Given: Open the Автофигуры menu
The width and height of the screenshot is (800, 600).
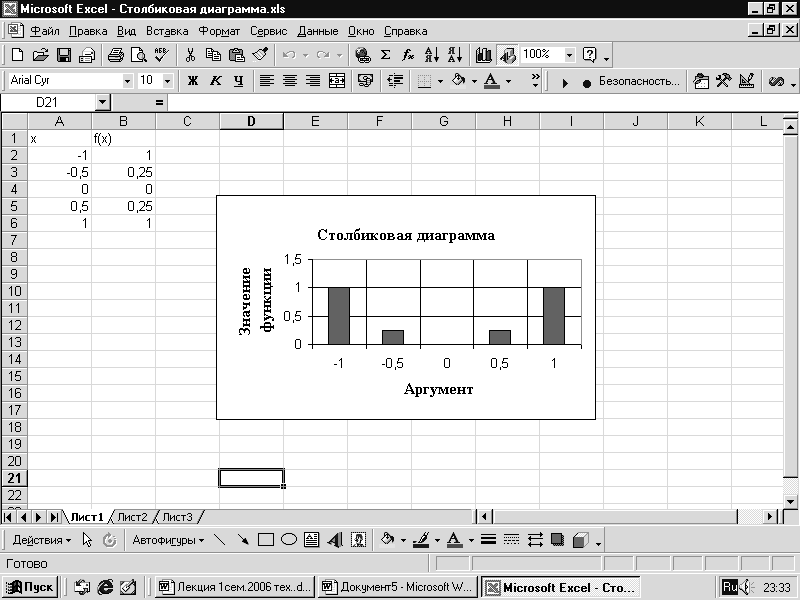Looking at the screenshot, I should click(x=168, y=540).
